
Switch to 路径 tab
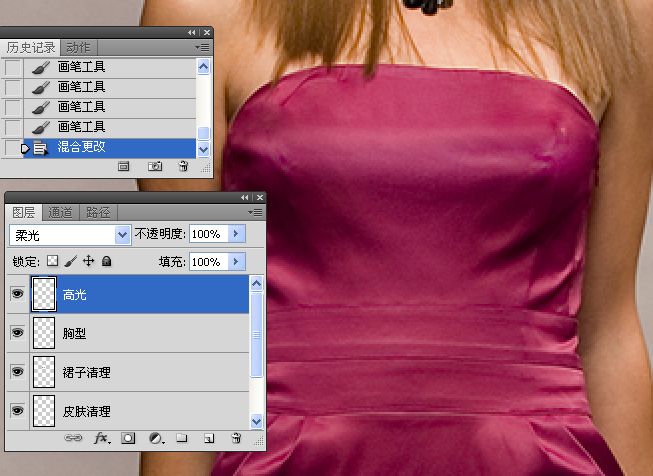click(98, 212)
